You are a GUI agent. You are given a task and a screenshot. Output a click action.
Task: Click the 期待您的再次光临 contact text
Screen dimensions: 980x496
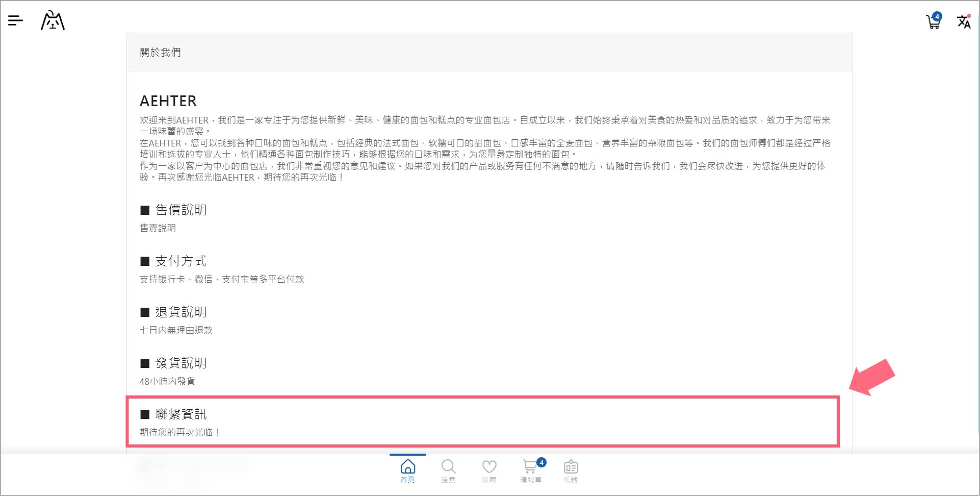click(179, 432)
